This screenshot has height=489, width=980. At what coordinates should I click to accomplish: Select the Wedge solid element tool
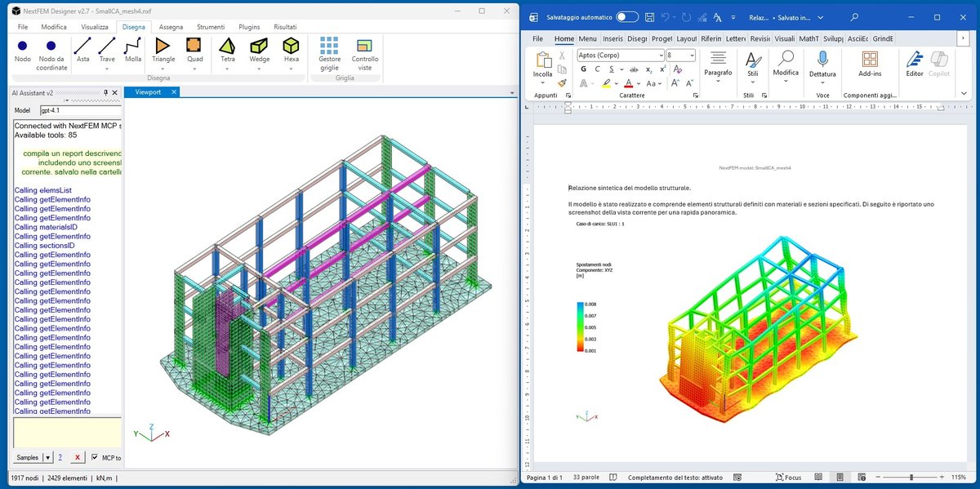(259, 51)
